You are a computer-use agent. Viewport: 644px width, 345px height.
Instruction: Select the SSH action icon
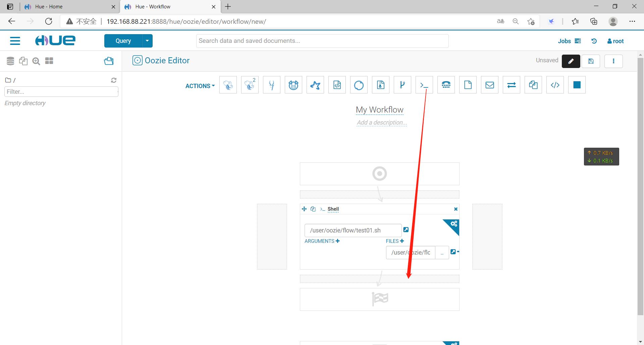[446, 85]
